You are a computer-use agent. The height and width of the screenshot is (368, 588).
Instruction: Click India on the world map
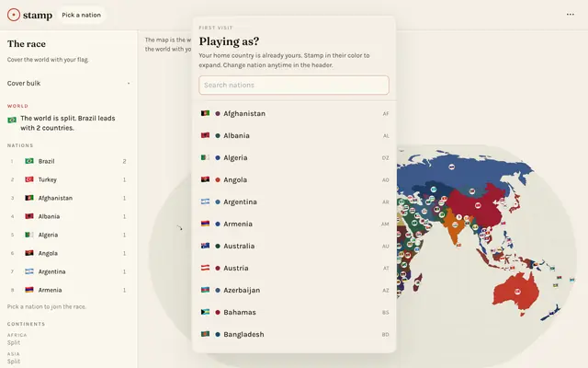click(x=455, y=225)
